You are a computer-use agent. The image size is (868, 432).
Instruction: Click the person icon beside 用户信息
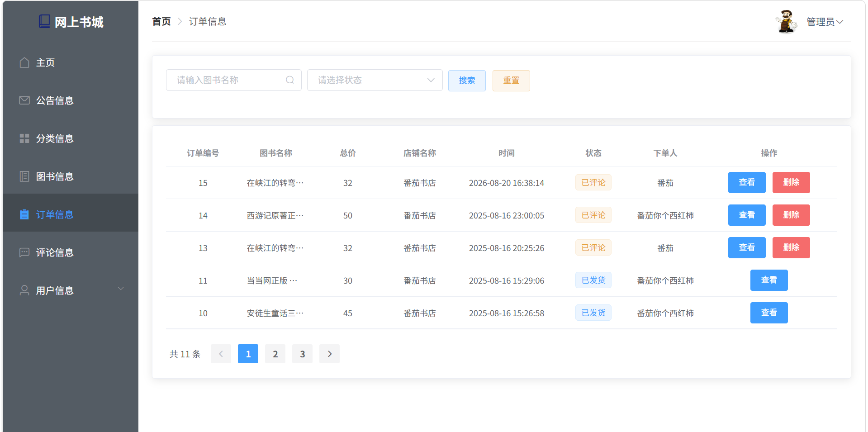click(x=24, y=290)
